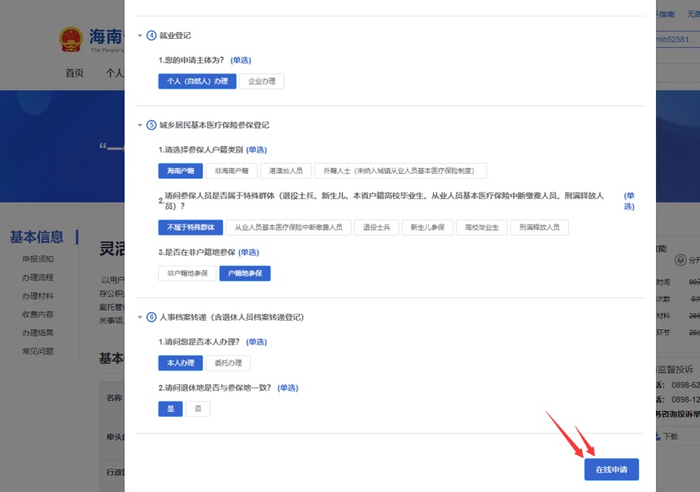Open 办理结果 in background sidebar
Image resolution: width=700 pixels, height=492 pixels.
coord(38,333)
